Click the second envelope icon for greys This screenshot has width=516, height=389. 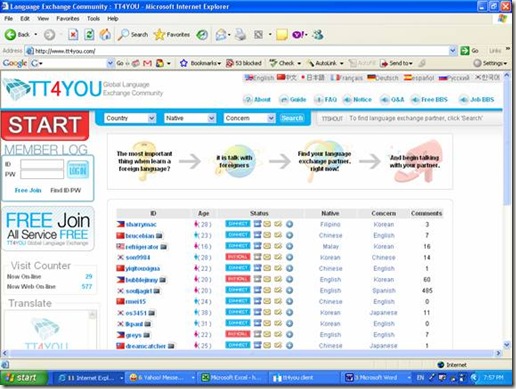(278, 334)
